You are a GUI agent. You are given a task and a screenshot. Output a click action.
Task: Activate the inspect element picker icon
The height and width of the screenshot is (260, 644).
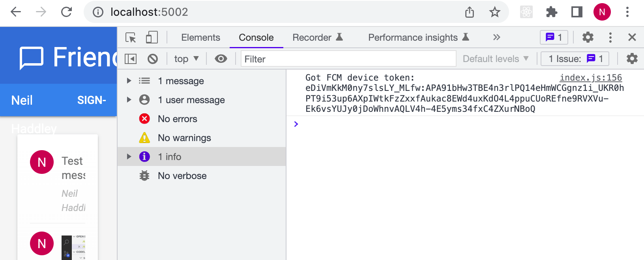point(131,38)
